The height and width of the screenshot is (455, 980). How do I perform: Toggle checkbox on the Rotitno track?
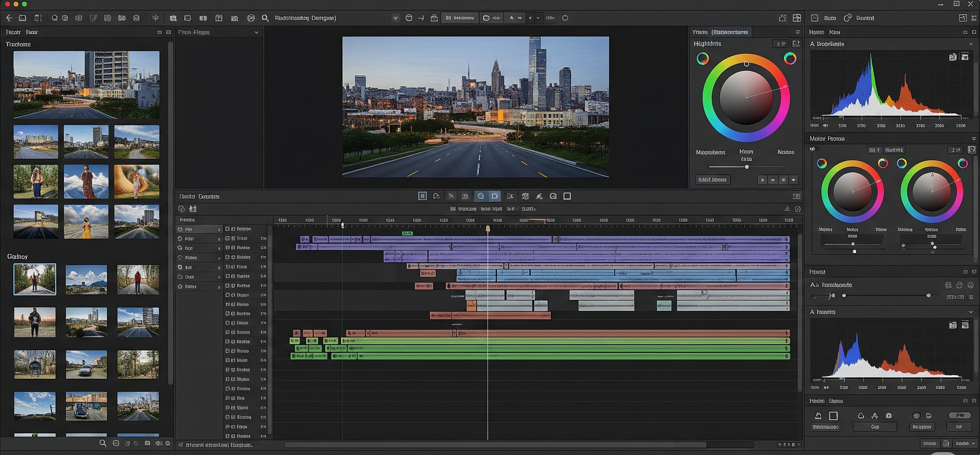(x=227, y=313)
